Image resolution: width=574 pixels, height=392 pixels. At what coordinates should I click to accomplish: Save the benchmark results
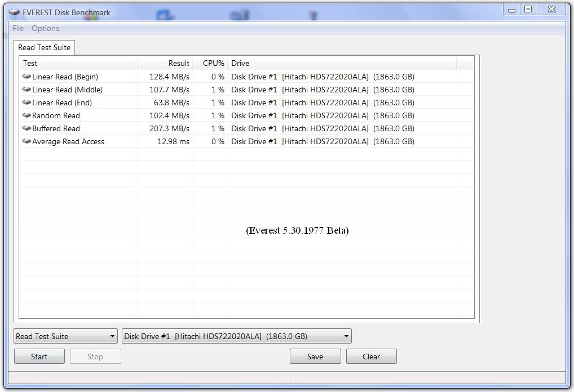coord(315,357)
